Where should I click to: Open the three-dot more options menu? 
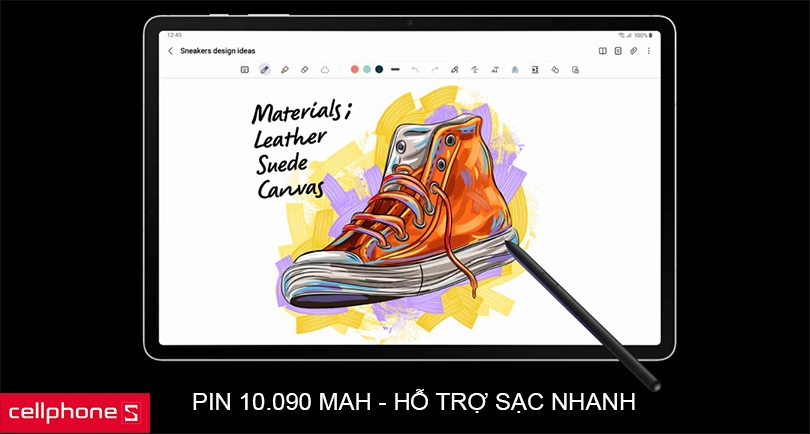649,51
